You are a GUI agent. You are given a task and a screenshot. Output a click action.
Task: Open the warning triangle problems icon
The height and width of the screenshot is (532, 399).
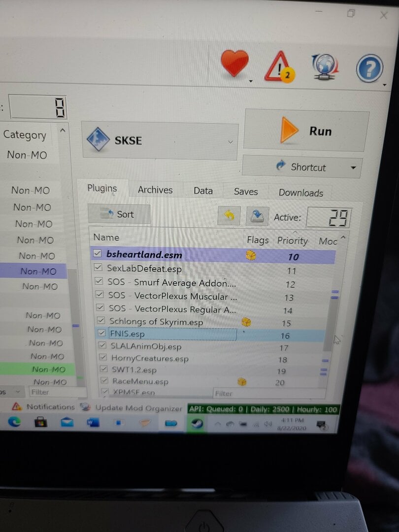click(x=280, y=66)
